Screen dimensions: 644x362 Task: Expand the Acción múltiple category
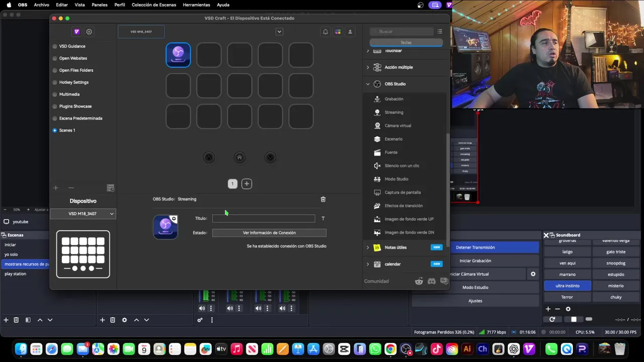[x=368, y=67]
